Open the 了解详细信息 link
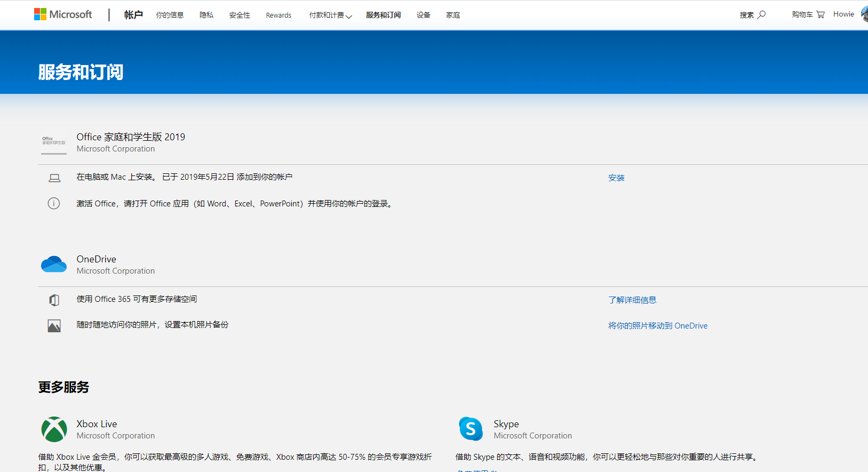Screen dimensions: 868x472 pos(632,300)
